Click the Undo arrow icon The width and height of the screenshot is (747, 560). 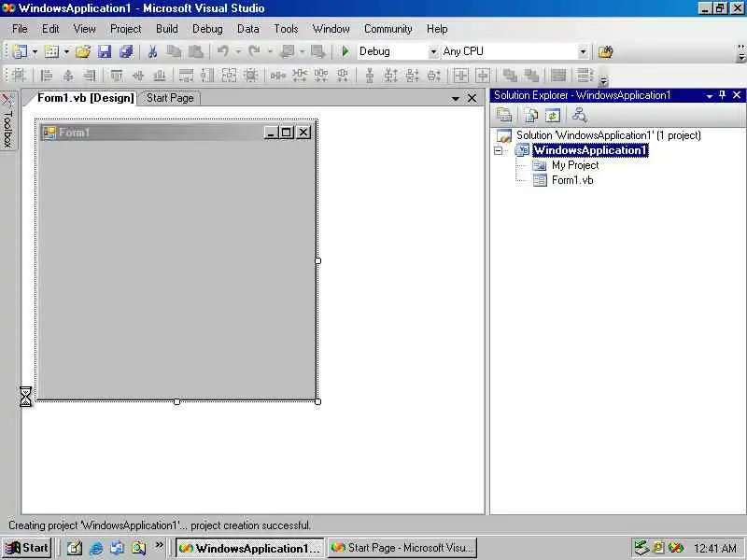click(x=223, y=51)
